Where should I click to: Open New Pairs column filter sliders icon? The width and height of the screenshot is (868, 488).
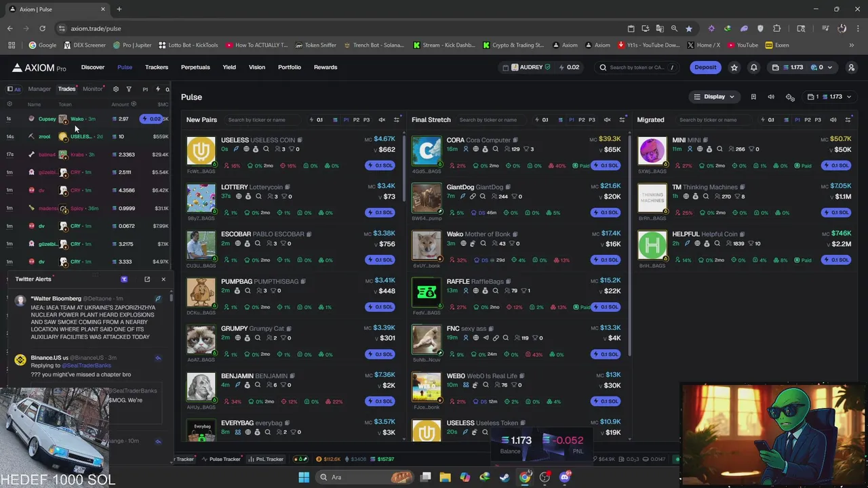[397, 120]
